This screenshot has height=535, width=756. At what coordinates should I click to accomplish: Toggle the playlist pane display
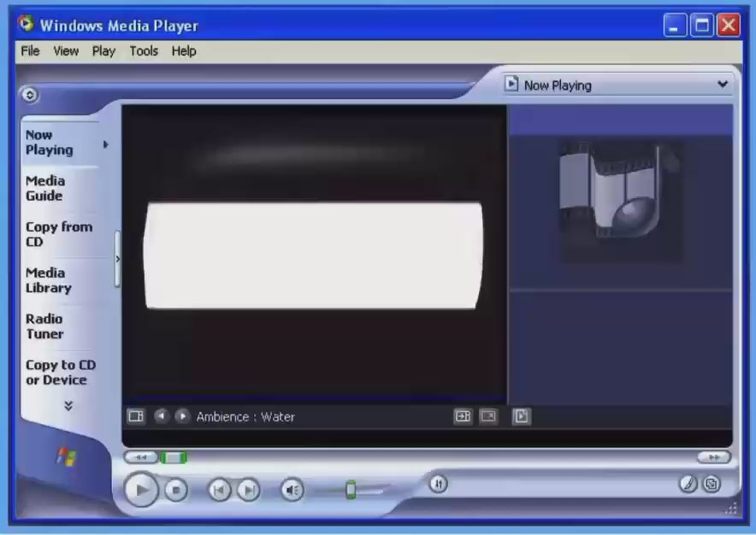click(x=522, y=416)
